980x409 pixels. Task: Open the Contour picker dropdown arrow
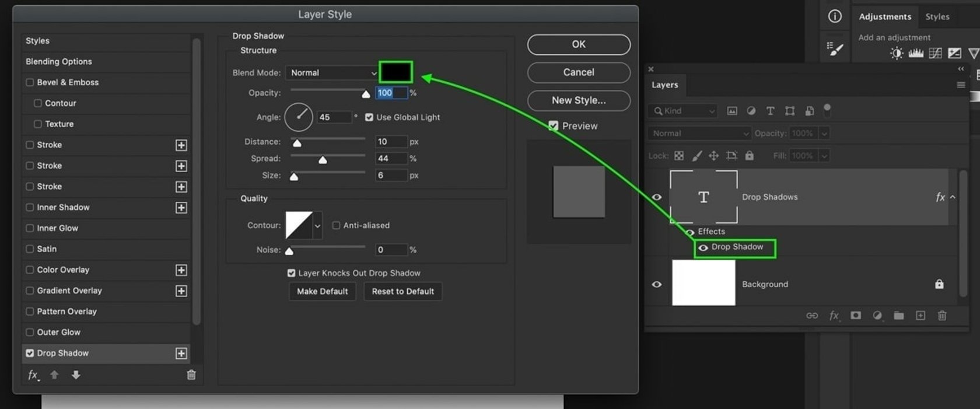click(x=317, y=226)
